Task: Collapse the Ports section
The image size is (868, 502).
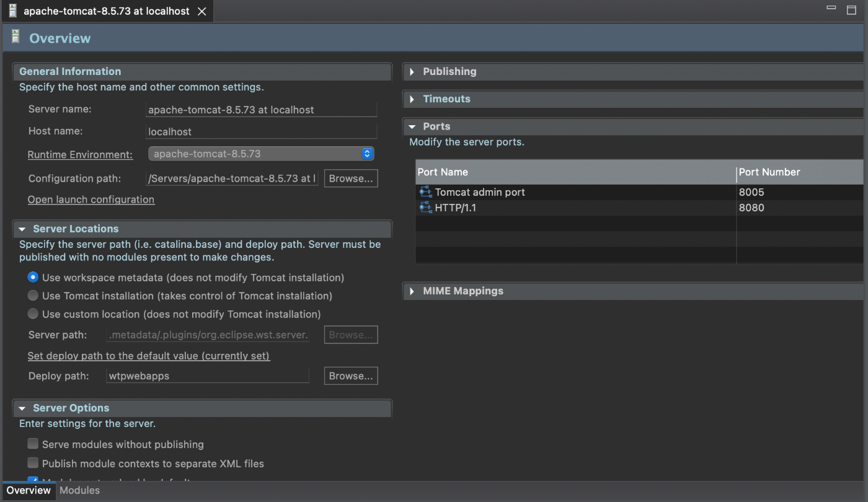Action: pos(412,126)
